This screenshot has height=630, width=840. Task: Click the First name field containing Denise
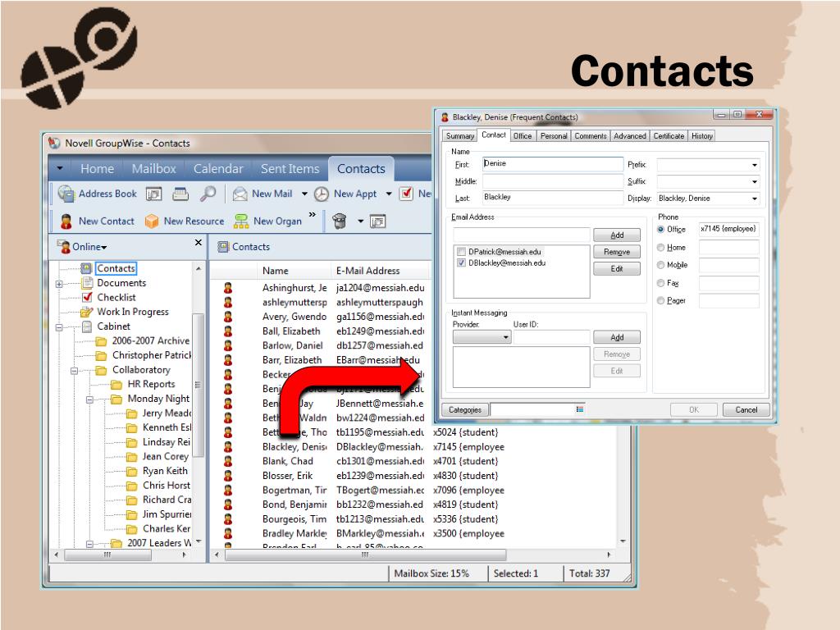click(553, 164)
